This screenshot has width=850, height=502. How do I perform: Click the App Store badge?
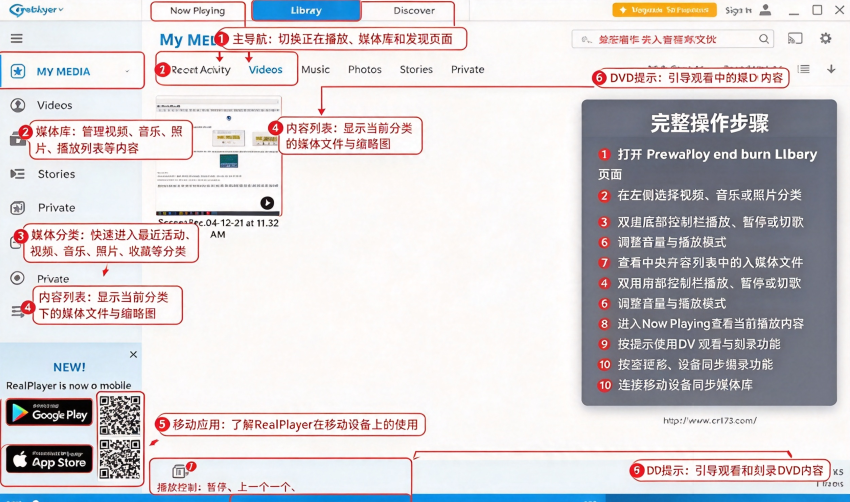[x=49, y=459]
